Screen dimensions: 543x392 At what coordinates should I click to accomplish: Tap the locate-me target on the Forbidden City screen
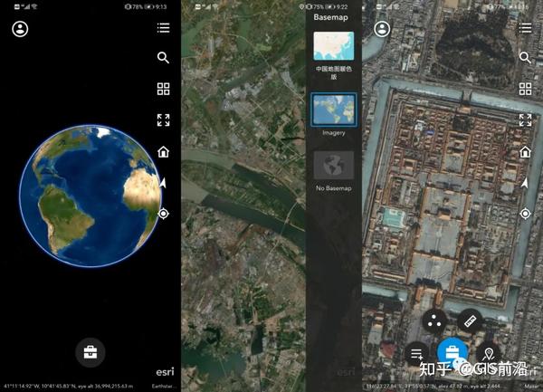[525, 214]
